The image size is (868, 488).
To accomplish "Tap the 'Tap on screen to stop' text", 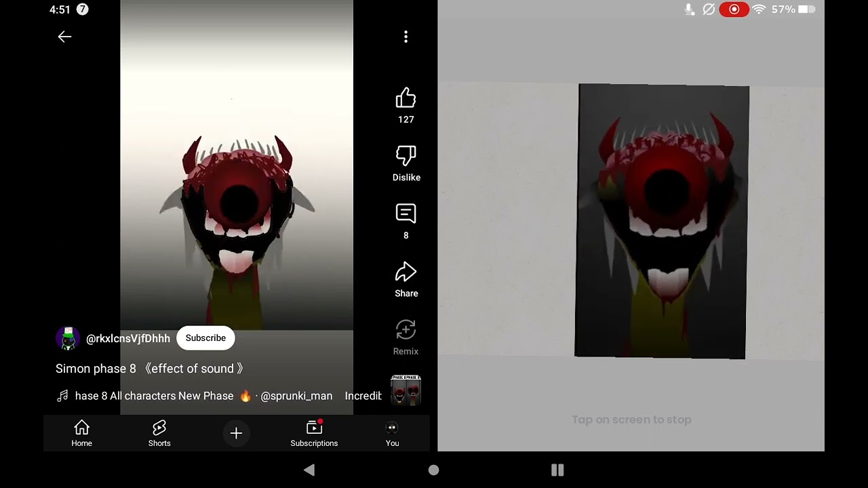I will tap(631, 420).
